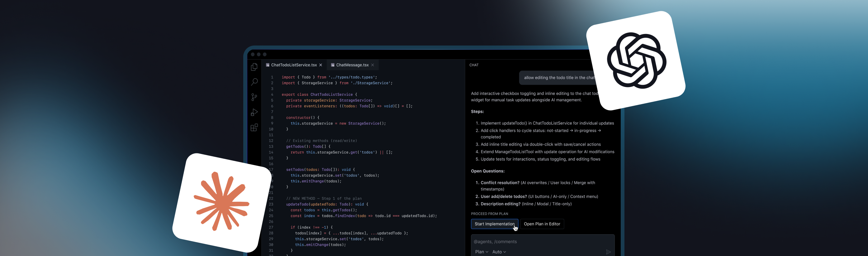Click the red close window dot

click(253, 54)
